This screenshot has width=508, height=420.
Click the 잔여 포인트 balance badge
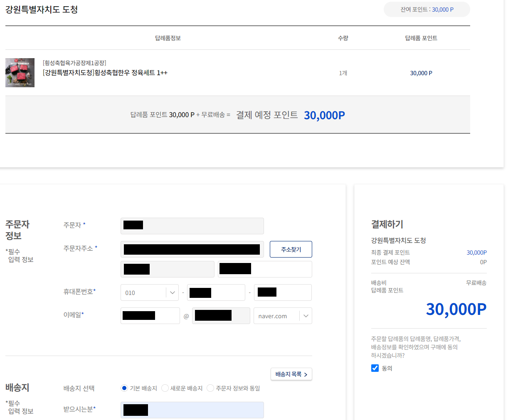427,9
